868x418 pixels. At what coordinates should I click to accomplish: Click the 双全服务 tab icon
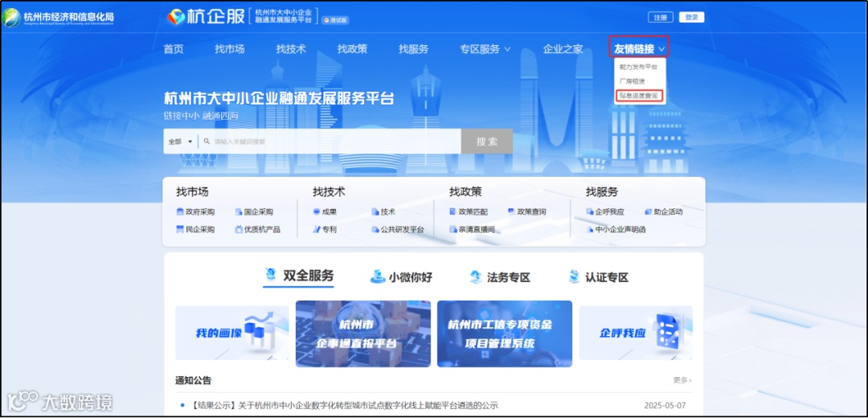point(271,275)
